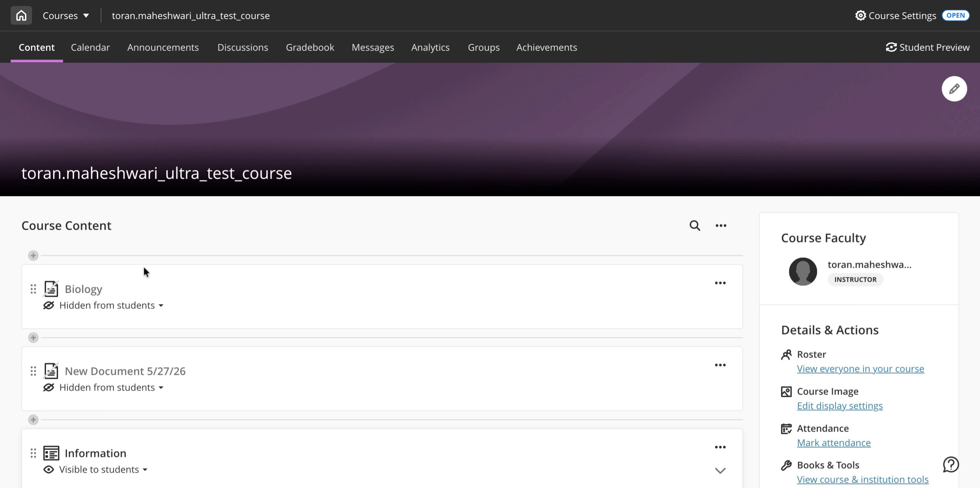Click the Mark attendance link

point(834,443)
